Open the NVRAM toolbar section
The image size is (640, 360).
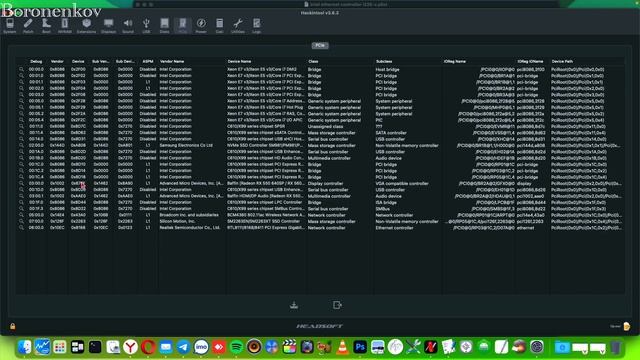[x=64, y=25]
